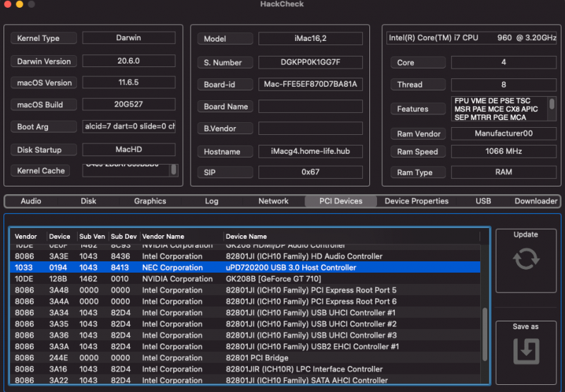Click the Boot Arg text field
Screen dimensions: 565x392
(x=129, y=127)
